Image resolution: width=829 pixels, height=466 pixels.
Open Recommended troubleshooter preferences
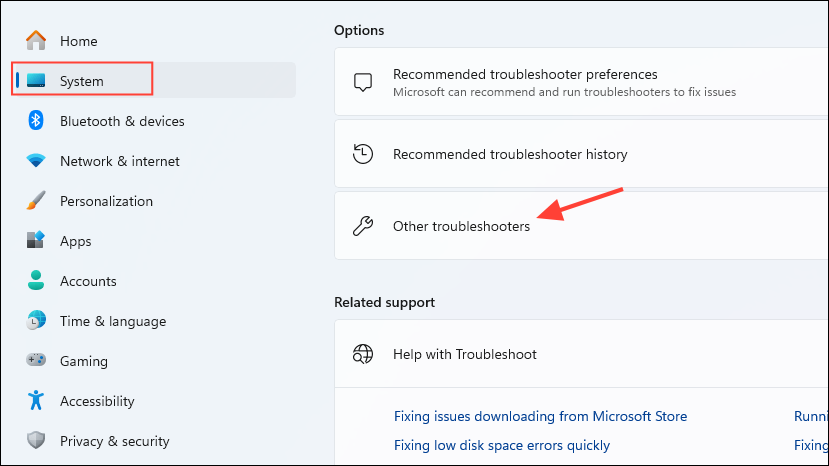(525, 74)
